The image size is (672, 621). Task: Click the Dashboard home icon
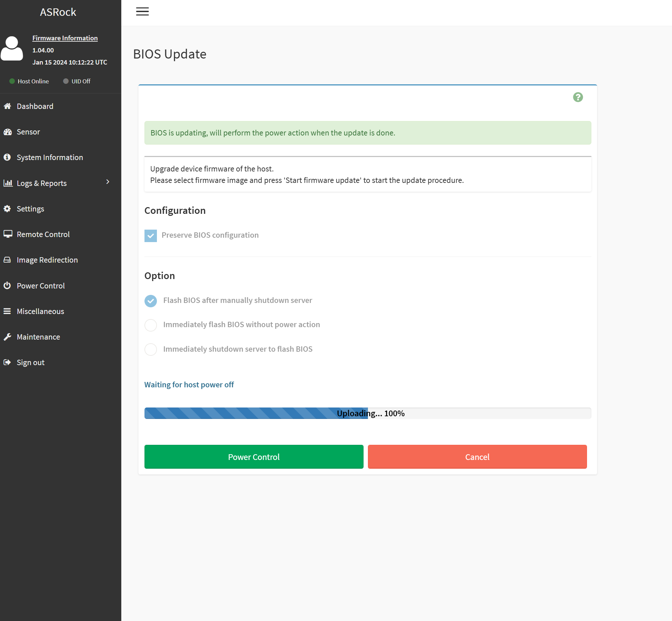click(x=7, y=106)
